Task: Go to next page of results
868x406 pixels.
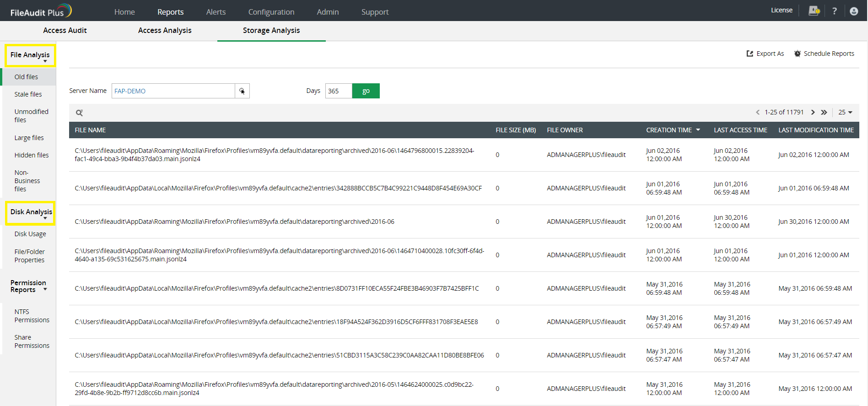Action: [813, 112]
